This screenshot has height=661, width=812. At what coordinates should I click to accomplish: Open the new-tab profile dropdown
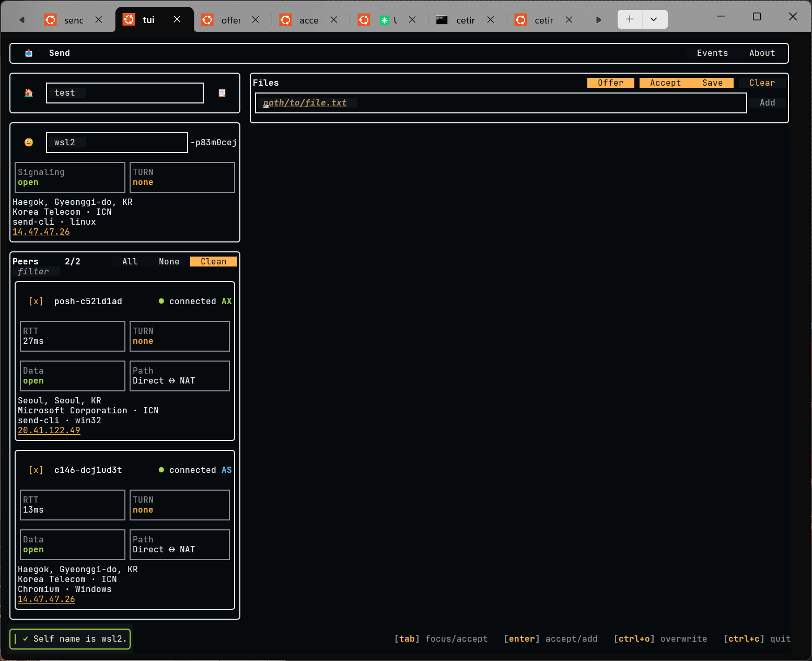[x=654, y=19]
